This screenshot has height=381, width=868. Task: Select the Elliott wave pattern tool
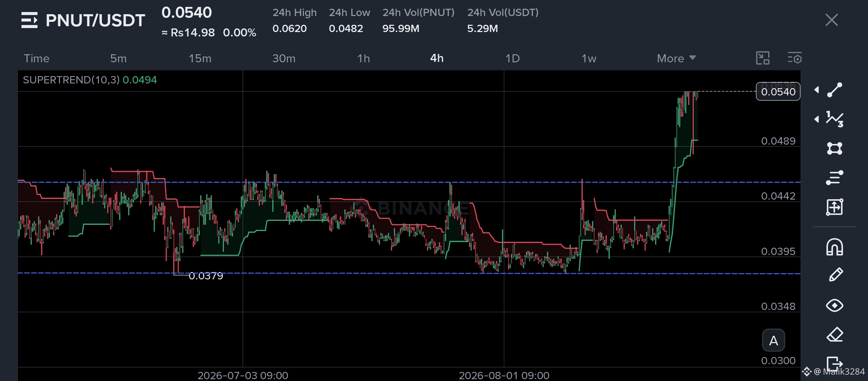pyautogui.click(x=835, y=119)
